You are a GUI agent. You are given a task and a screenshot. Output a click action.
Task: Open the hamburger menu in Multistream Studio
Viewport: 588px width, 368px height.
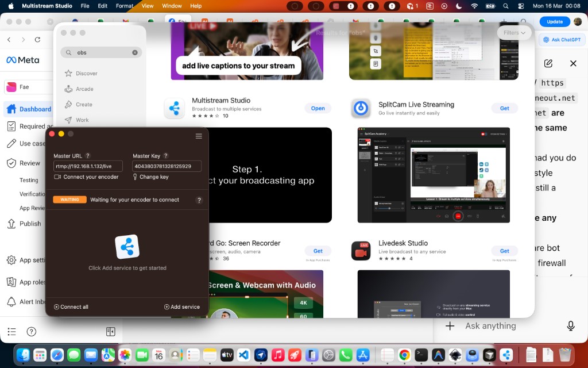[x=199, y=136]
